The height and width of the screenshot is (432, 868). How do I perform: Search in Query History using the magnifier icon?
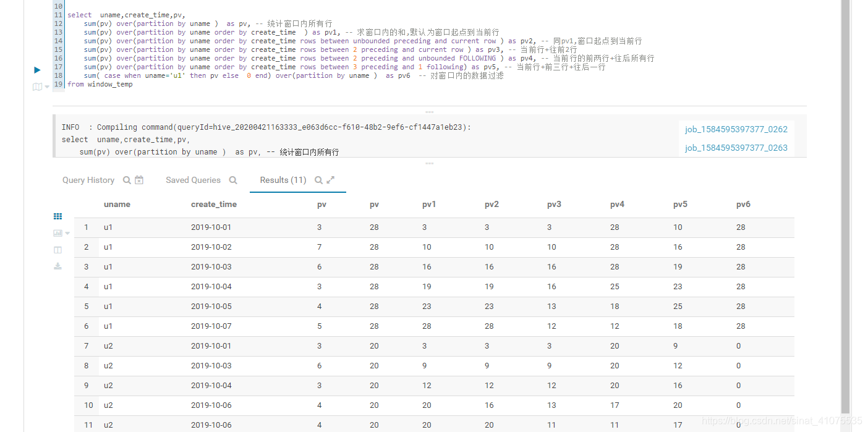coord(127,180)
